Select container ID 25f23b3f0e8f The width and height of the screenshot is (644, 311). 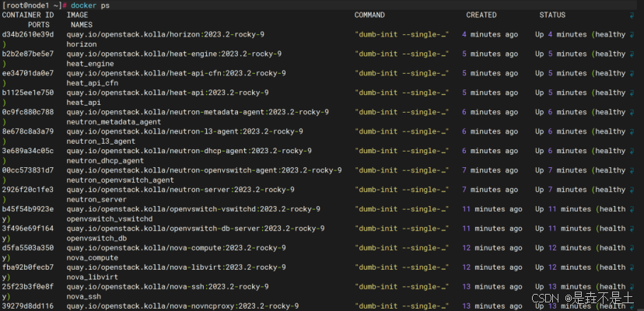pyautogui.click(x=28, y=286)
